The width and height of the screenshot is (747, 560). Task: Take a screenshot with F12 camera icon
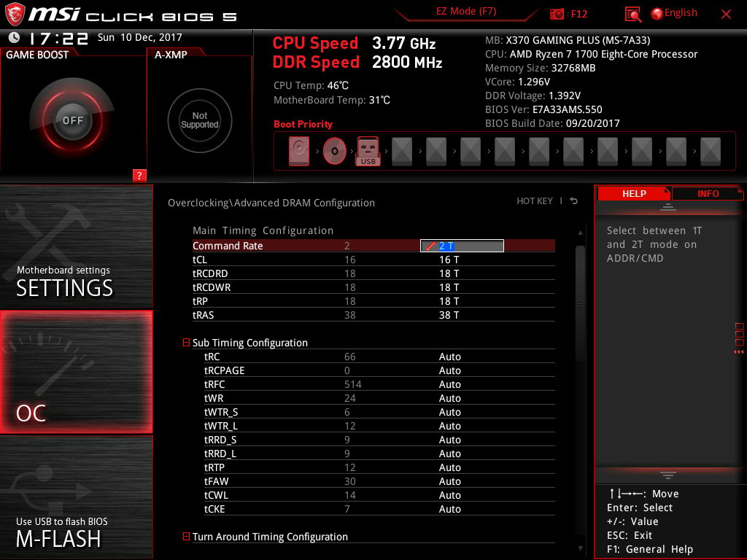(x=557, y=14)
